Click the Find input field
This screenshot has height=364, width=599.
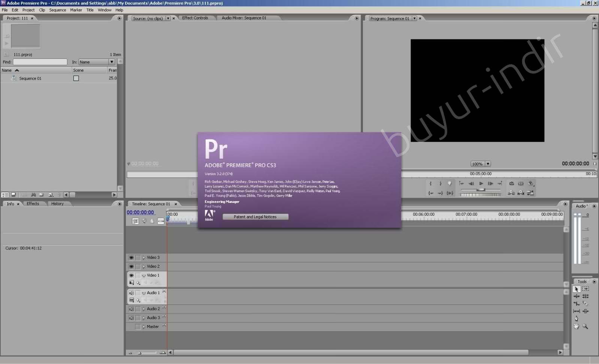pyautogui.click(x=40, y=62)
